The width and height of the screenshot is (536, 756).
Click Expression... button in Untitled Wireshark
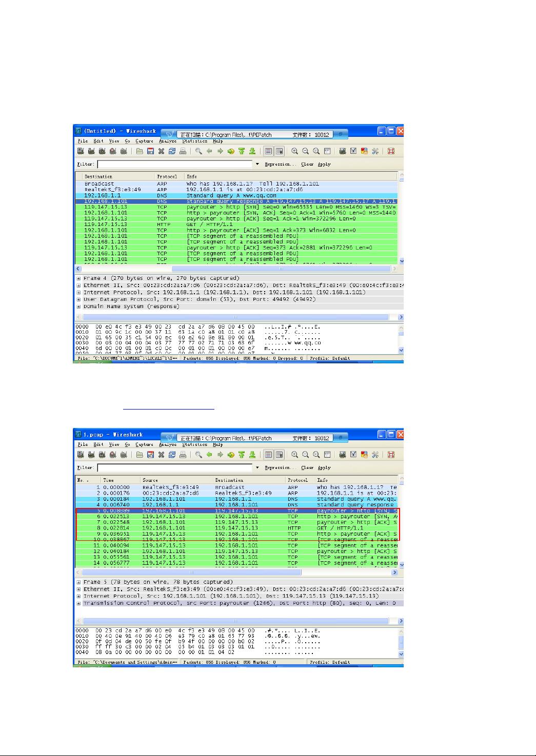coord(281,165)
